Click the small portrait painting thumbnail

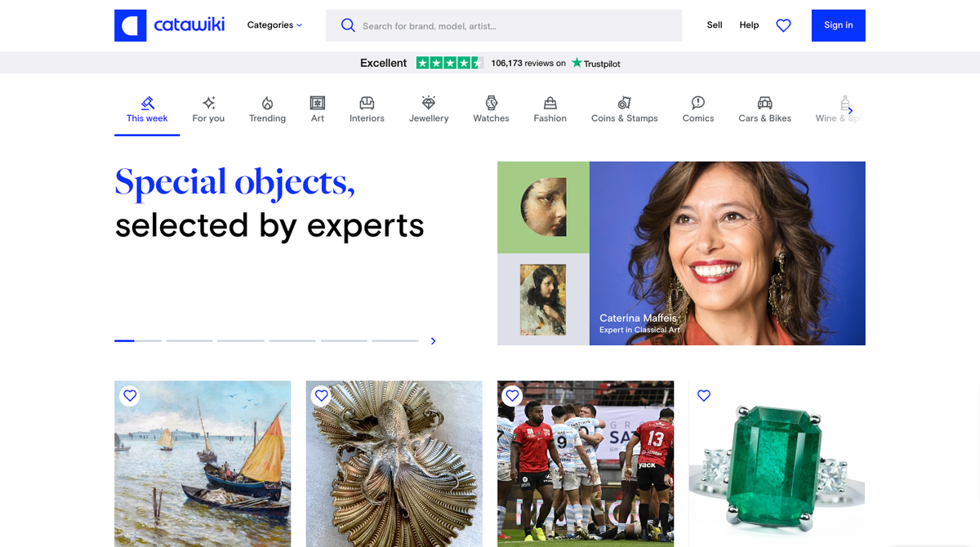point(543,299)
